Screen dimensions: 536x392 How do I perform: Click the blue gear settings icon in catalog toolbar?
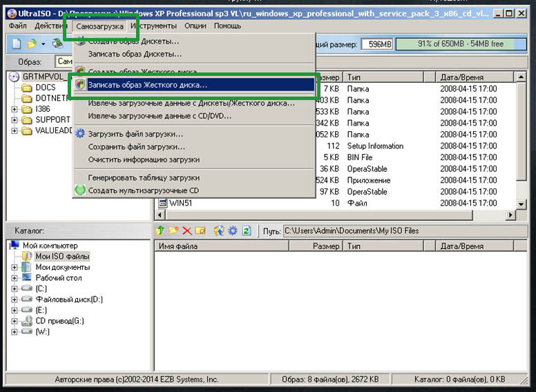[233, 231]
